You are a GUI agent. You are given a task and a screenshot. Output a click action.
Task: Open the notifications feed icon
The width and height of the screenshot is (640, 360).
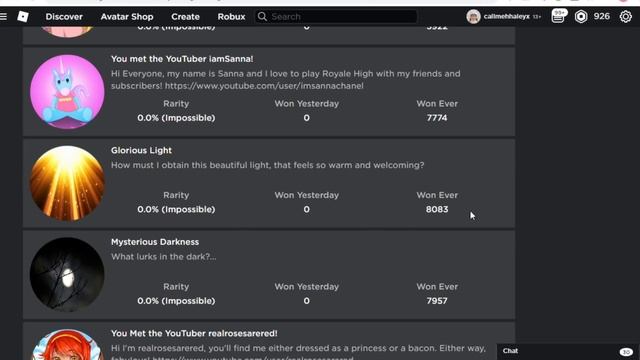[558, 17]
